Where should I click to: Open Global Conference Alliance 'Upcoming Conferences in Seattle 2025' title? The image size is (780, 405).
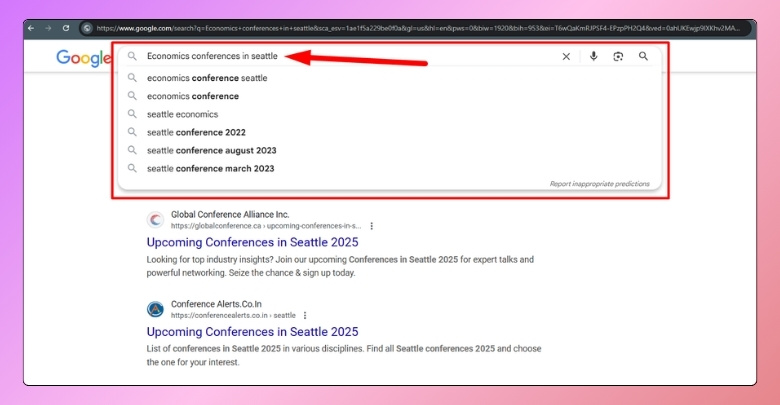(252, 242)
